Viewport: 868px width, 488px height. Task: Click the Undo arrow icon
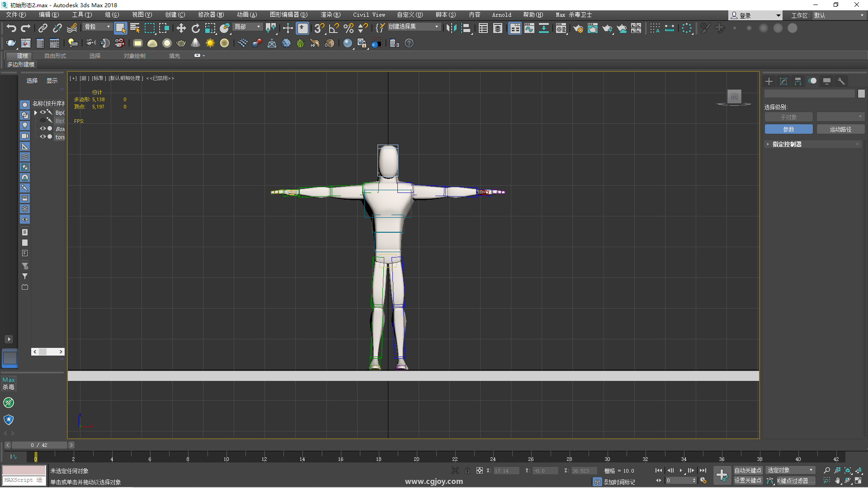[x=11, y=28]
